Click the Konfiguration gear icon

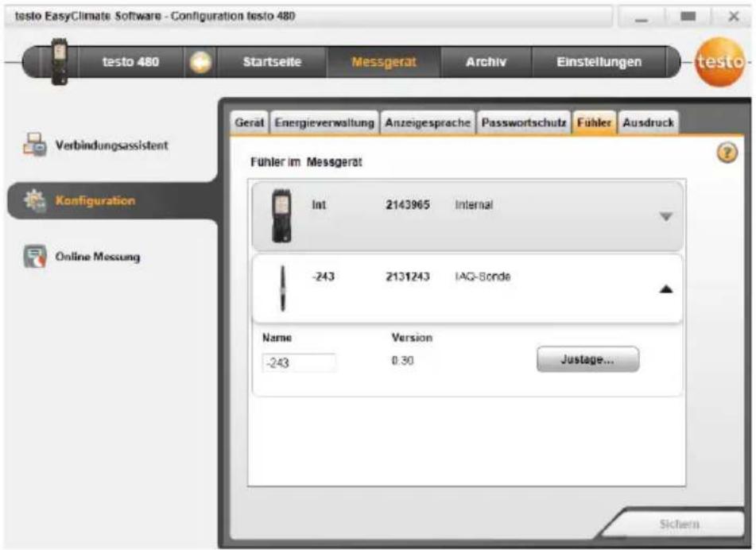tap(35, 200)
